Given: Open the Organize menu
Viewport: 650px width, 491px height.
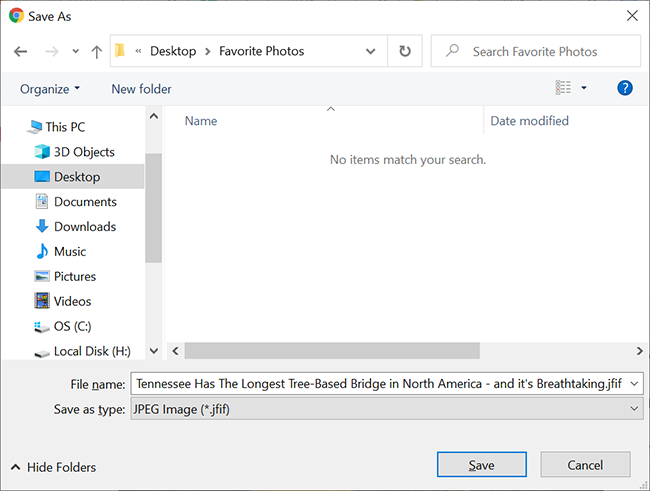Looking at the screenshot, I should point(50,89).
